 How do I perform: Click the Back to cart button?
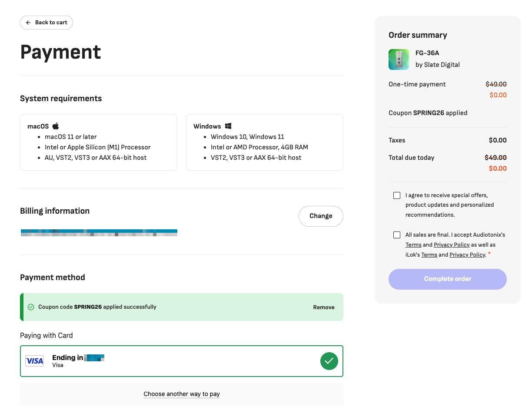47,23
